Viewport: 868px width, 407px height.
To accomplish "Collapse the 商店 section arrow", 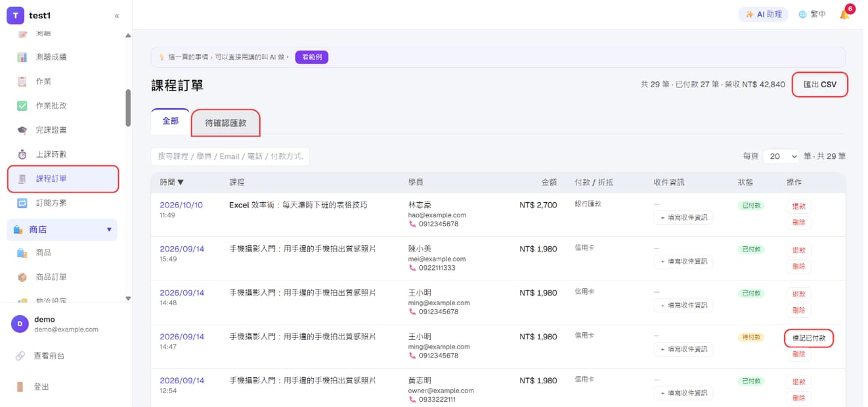I will (x=109, y=230).
